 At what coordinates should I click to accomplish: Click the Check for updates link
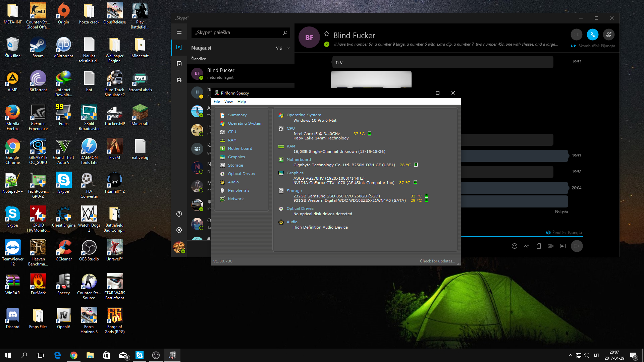coord(437,261)
